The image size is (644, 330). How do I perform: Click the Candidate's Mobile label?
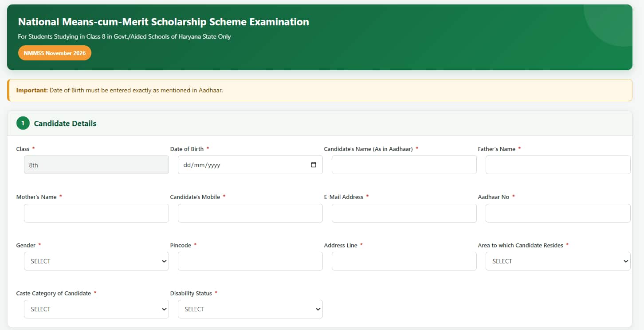click(x=195, y=197)
